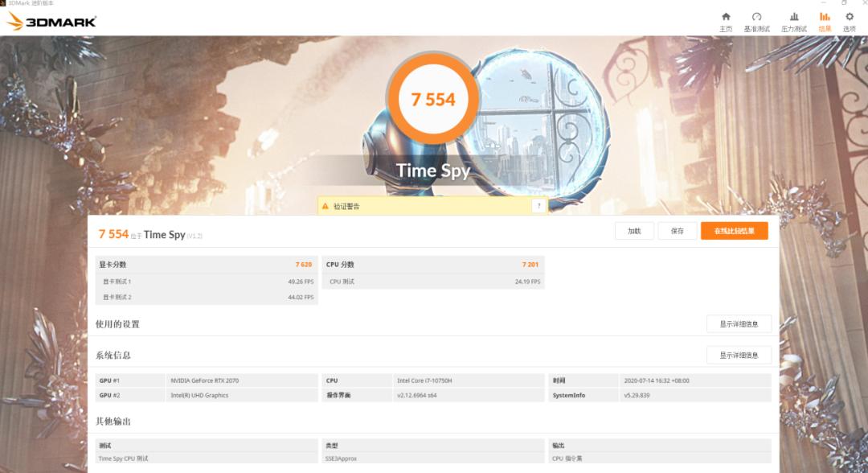The image size is (868, 473).
Task: Open the 选项 options gear icon
Action: pos(850,17)
